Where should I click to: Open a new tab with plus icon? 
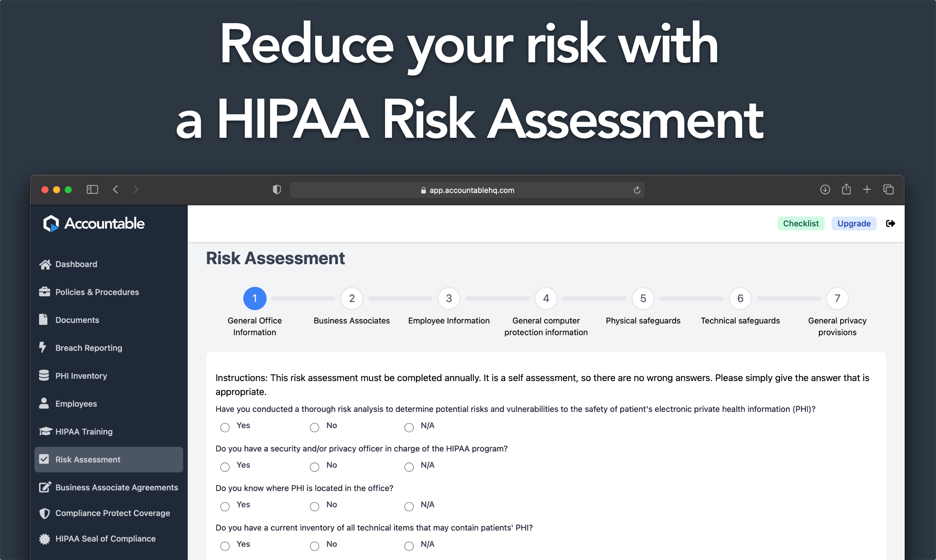pyautogui.click(x=867, y=189)
